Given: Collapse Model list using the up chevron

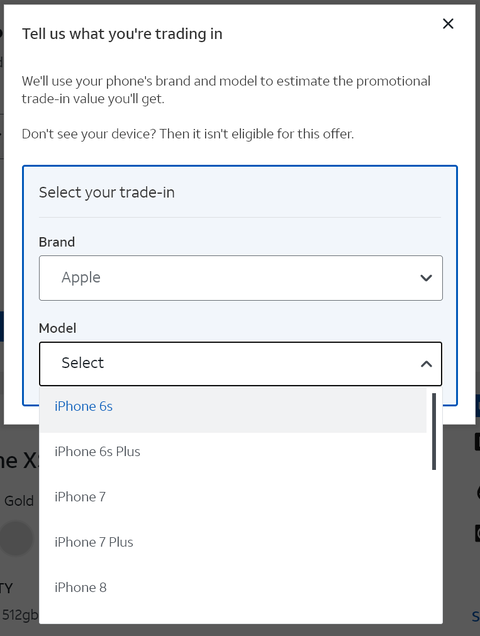Looking at the screenshot, I should click(x=426, y=364).
